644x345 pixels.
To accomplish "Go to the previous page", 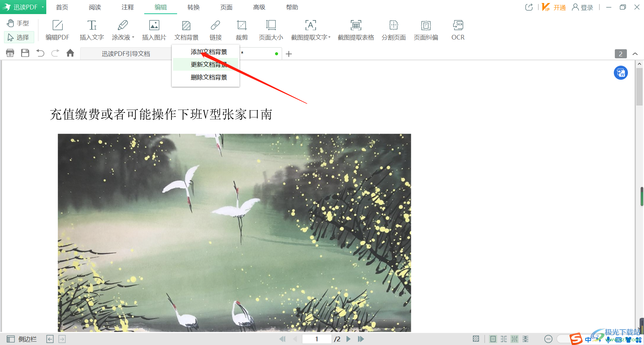I will pyautogui.click(x=295, y=339).
